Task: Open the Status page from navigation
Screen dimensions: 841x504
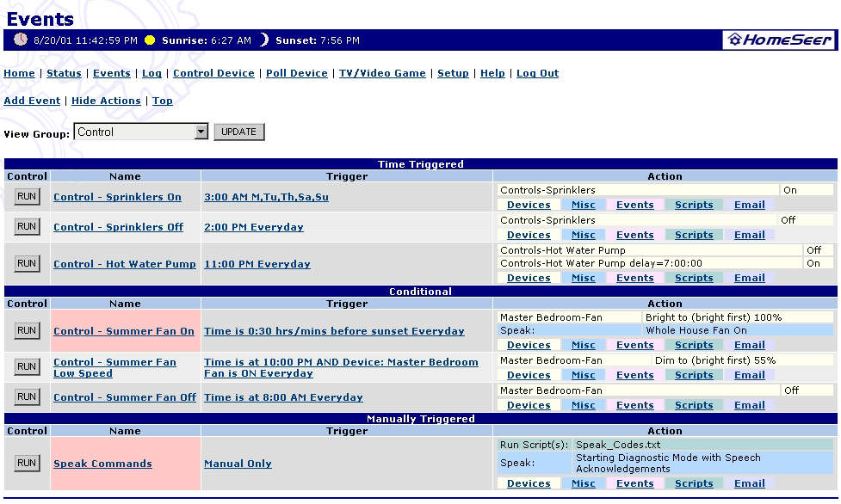Action: 64,74
